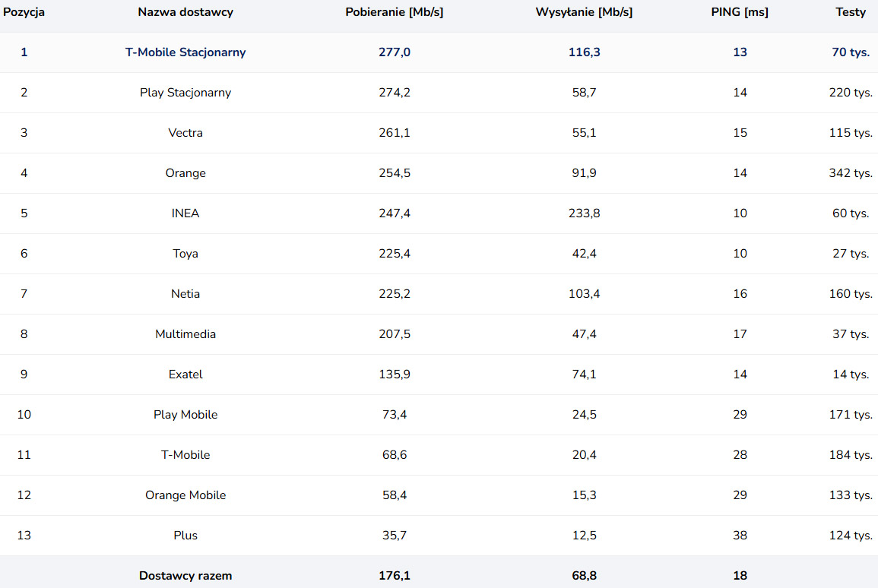Screen dimensions: 878x588
Task: Click the Pobieranie [Mb/s] column header
Action: coord(395,12)
